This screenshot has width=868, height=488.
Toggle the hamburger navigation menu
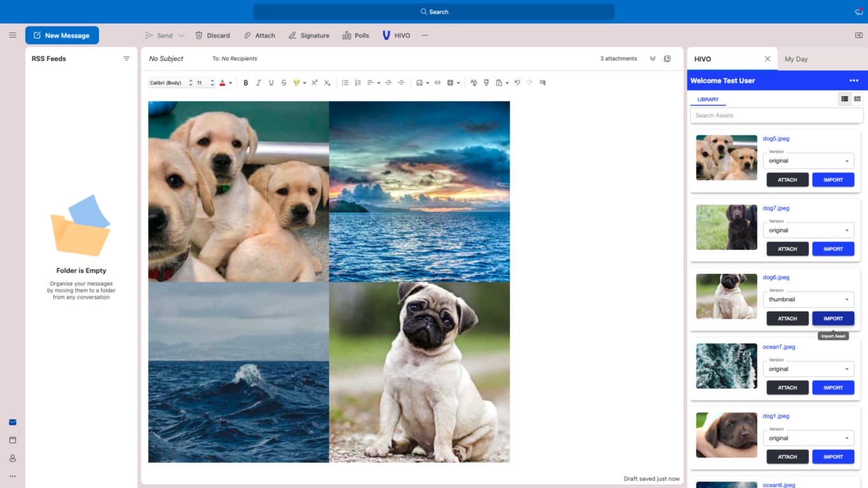[x=13, y=36]
